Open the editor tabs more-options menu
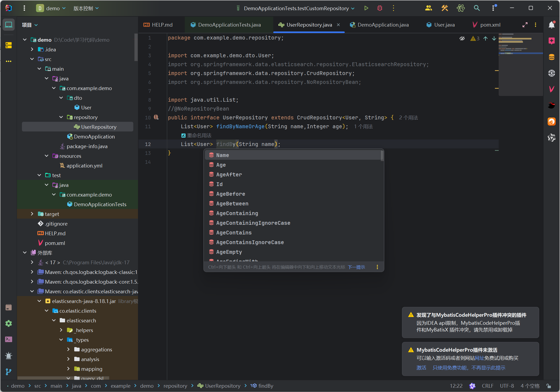This screenshot has height=392, width=560. [536, 25]
